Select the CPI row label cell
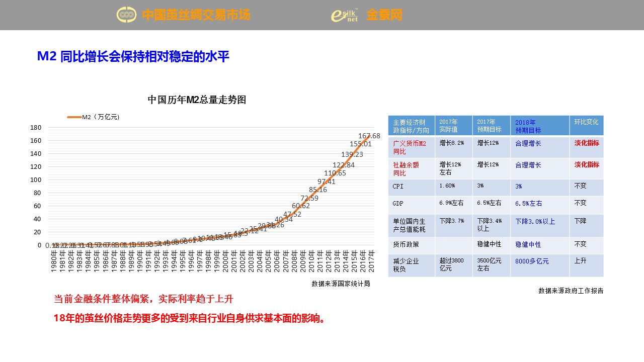The image size is (644, 362). tap(411, 187)
